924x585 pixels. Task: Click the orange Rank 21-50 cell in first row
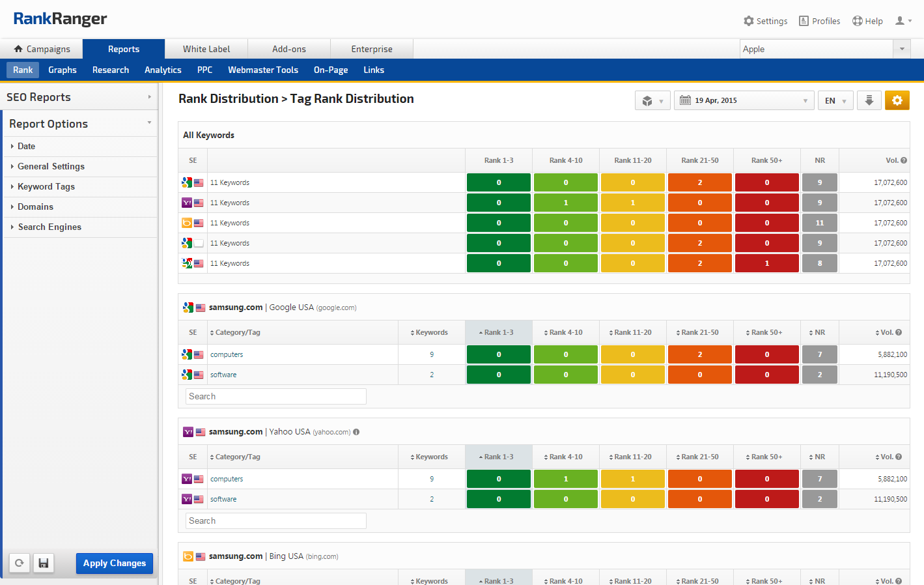tap(700, 182)
